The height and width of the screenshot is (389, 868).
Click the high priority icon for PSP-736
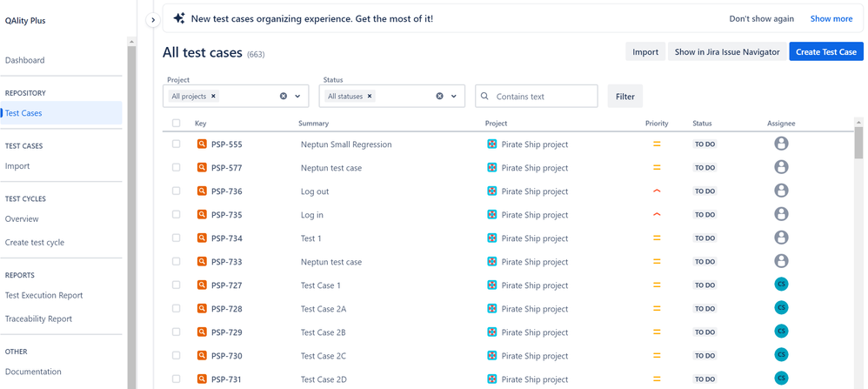(657, 191)
